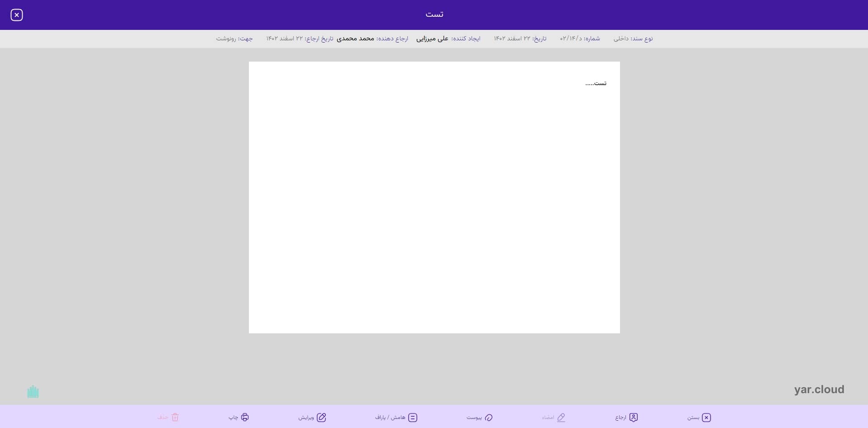Click the جهت: رونوشت label
Screen dimensions: 868x428
click(234, 38)
